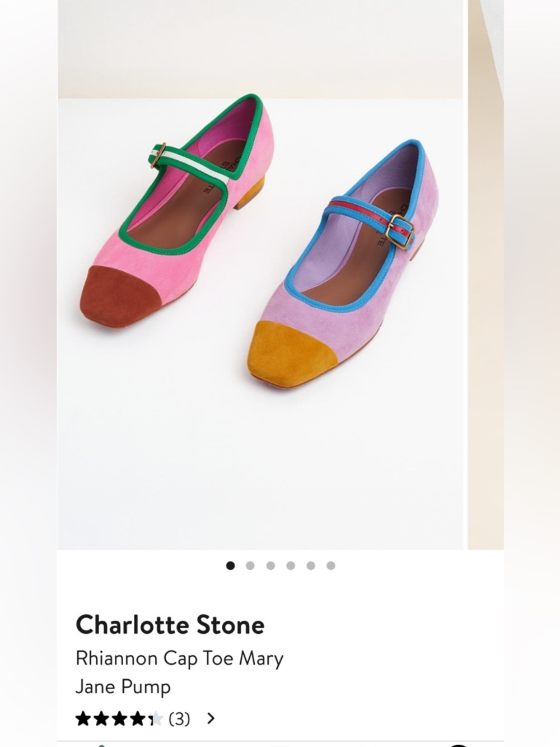Select the third carousel dot
This screenshot has height=747, width=560.
[272, 567]
